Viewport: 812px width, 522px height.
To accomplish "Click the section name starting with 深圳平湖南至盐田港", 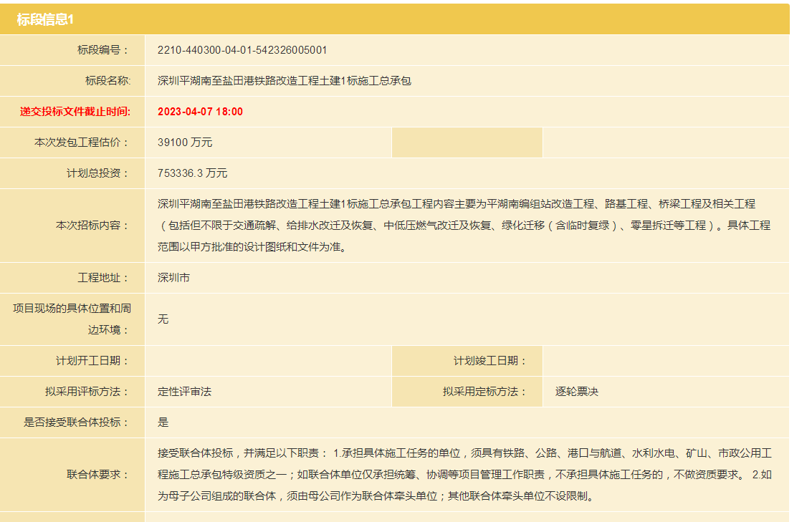I will click(x=285, y=81).
